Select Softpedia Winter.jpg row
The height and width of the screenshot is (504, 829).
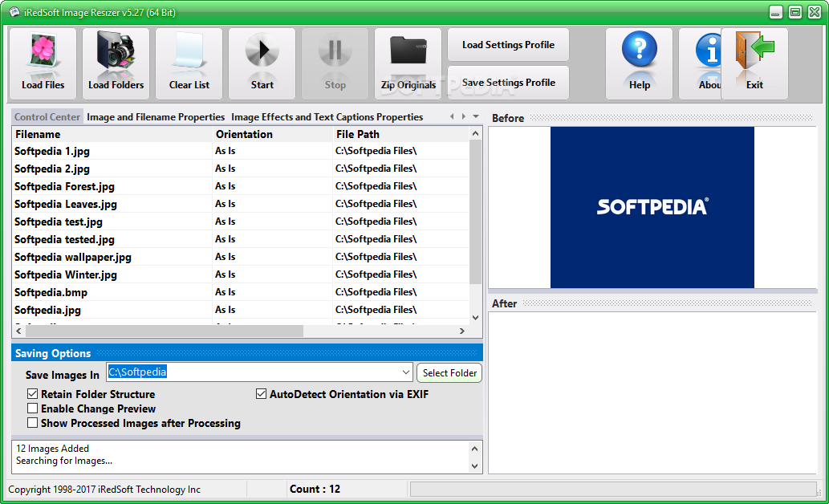[240, 274]
